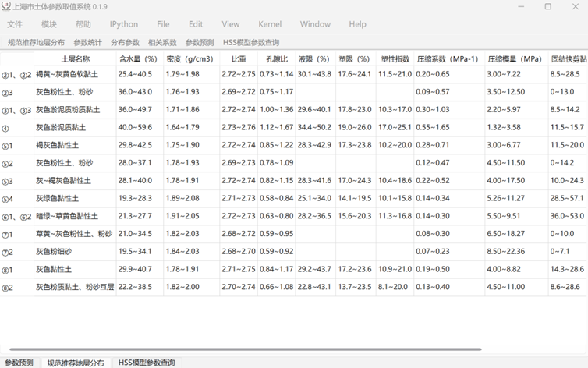Open the Kernel menu
The height and width of the screenshot is (368, 588).
coord(270,24)
